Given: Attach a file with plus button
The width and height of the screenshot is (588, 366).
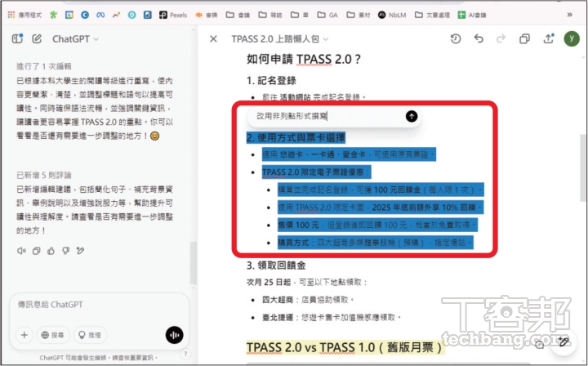Looking at the screenshot, I should pyautogui.click(x=24, y=335).
